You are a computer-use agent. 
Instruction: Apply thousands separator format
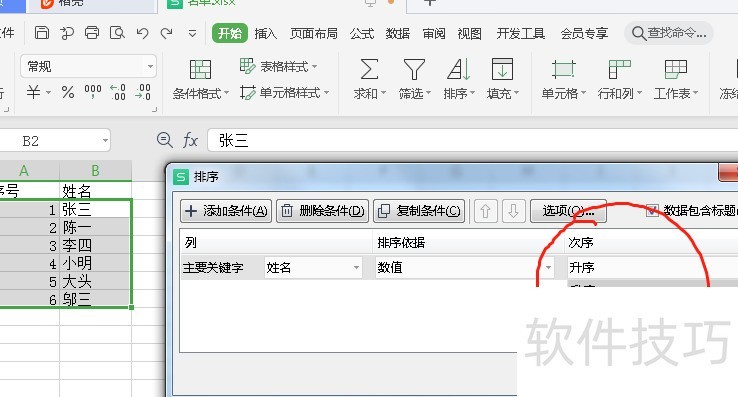click(x=93, y=92)
